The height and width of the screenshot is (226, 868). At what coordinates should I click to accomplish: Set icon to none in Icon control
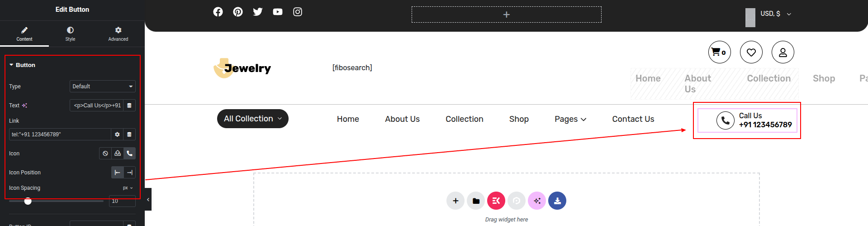(105, 154)
